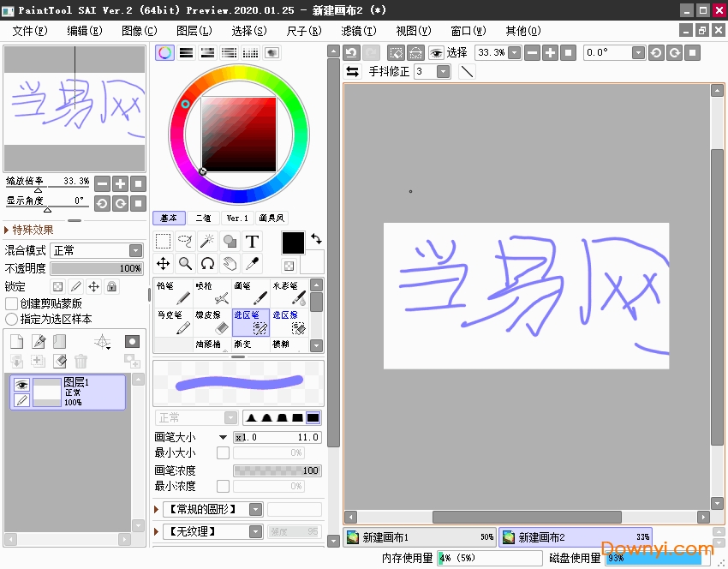Choose the 喷枪 airbrush tool
This screenshot has height=569, width=728.
coord(212,293)
